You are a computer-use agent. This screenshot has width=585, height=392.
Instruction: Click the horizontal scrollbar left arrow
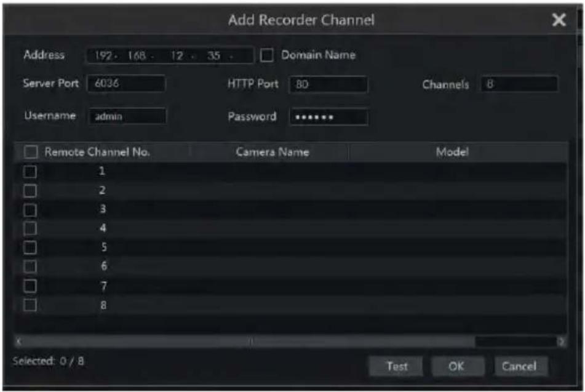(18, 341)
